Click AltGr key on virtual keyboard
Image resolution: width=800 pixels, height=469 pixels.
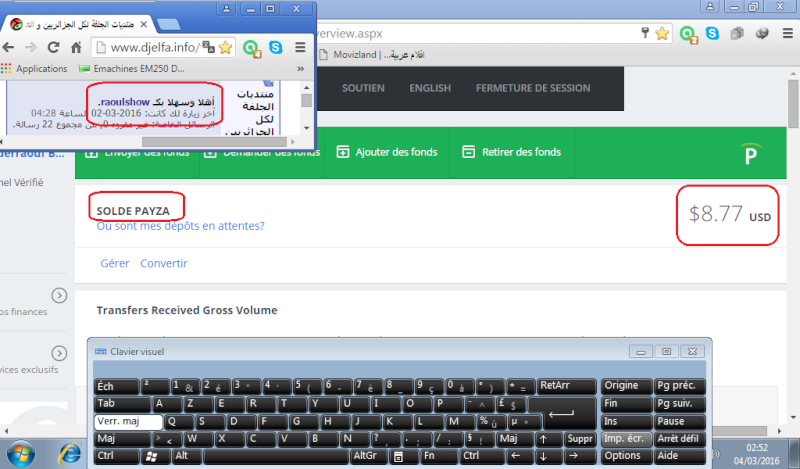[368, 456]
